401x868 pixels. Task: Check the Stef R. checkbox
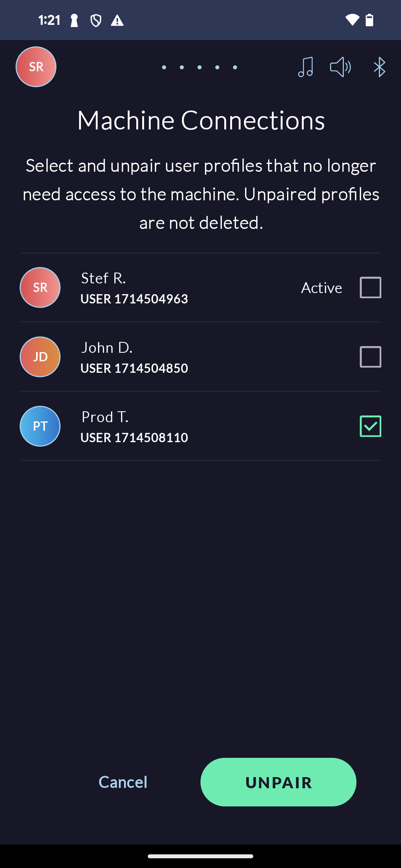pyautogui.click(x=370, y=287)
